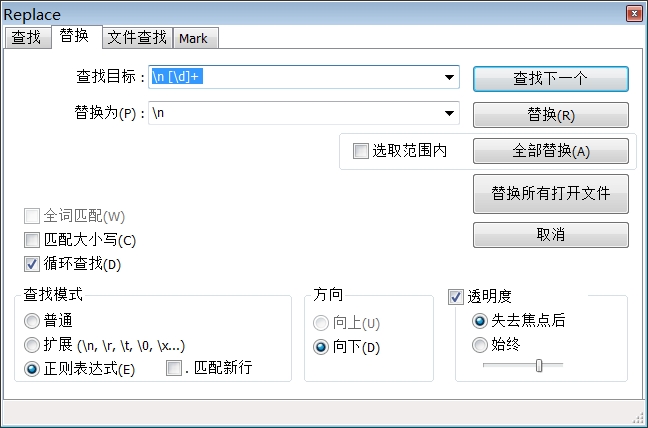
Task: Click the 全部替换(A) button
Action: tap(550, 151)
